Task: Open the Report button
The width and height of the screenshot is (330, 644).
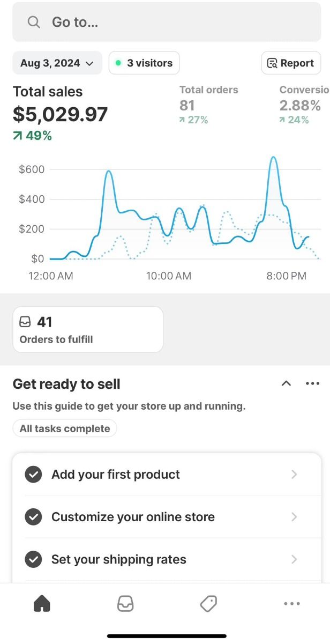Action: 290,63
